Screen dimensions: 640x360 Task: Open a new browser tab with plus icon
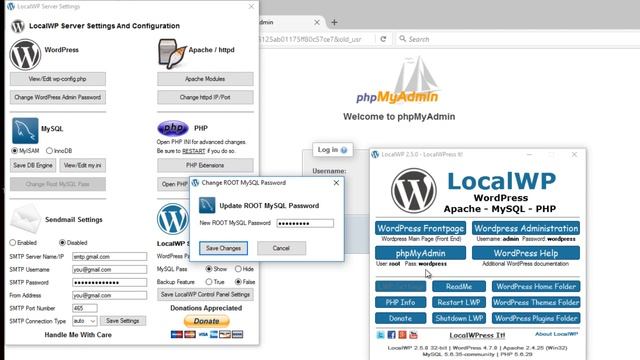(334, 22)
